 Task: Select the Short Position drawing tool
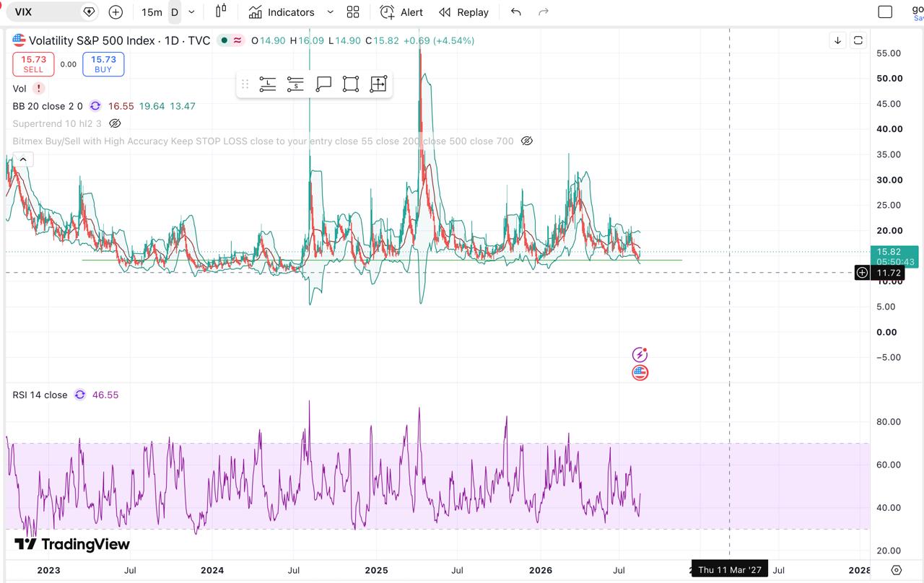[295, 84]
